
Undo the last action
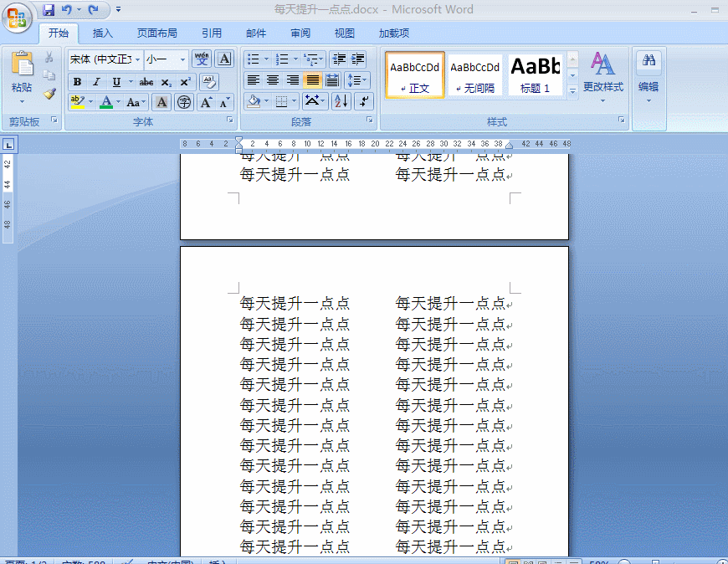pyautogui.click(x=66, y=10)
